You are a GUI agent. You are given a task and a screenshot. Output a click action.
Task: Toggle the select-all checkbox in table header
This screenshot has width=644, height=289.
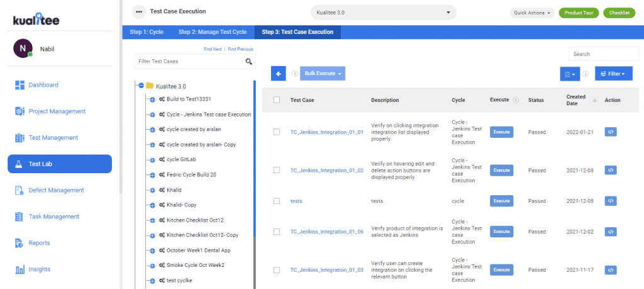277,100
